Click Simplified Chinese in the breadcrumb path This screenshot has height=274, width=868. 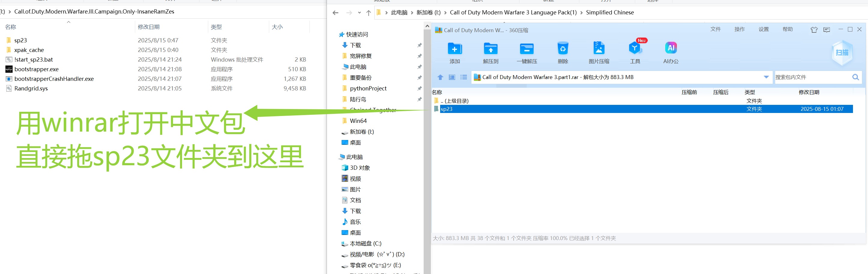610,13
